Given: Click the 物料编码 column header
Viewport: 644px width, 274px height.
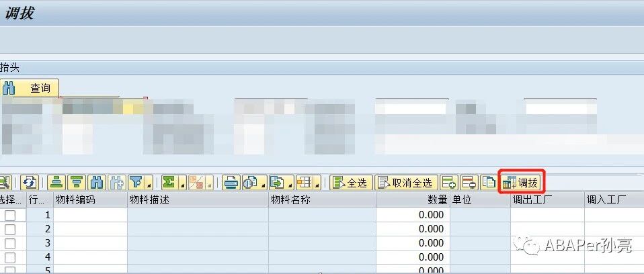Looking at the screenshot, I should point(90,199).
